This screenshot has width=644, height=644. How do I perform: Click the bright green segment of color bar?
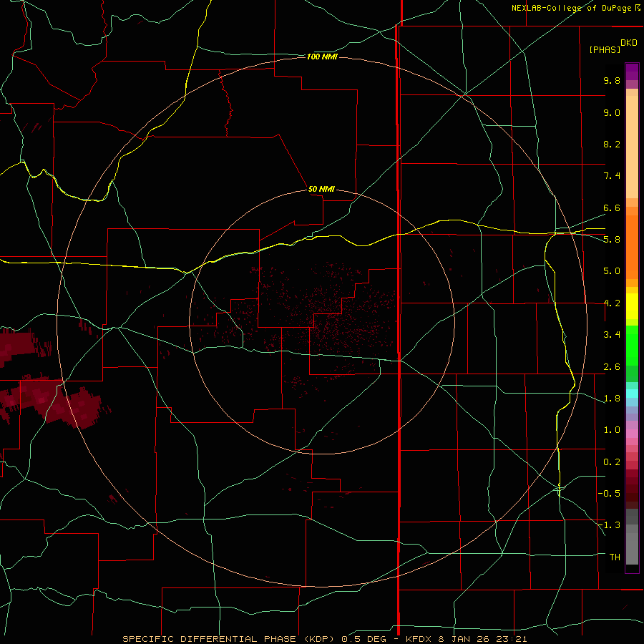tap(632, 346)
